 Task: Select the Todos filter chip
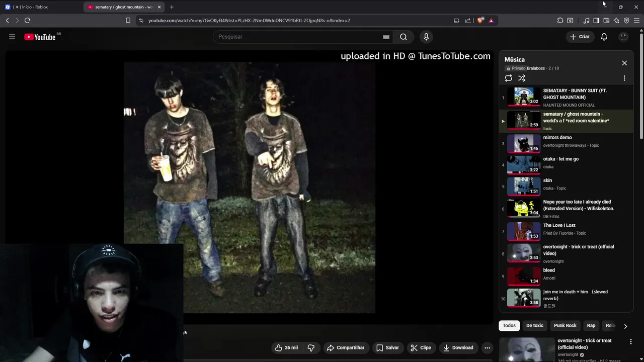[x=509, y=326]
